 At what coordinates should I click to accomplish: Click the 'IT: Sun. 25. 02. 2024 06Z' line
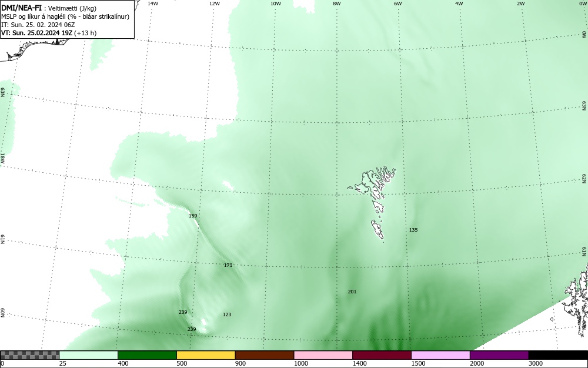click(x=38, y=25)
